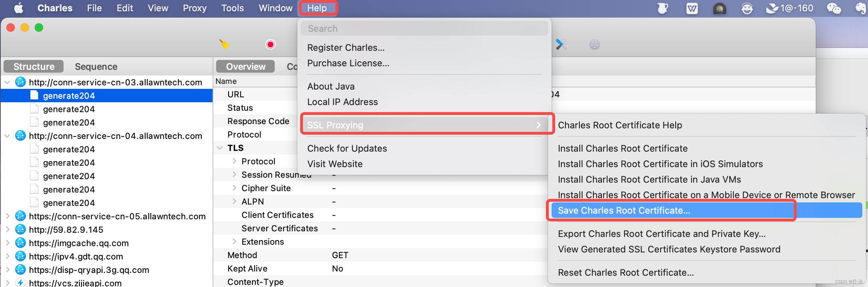Click the Help menu Search field
Screen dimensions: 868x287
coord(424,28)
